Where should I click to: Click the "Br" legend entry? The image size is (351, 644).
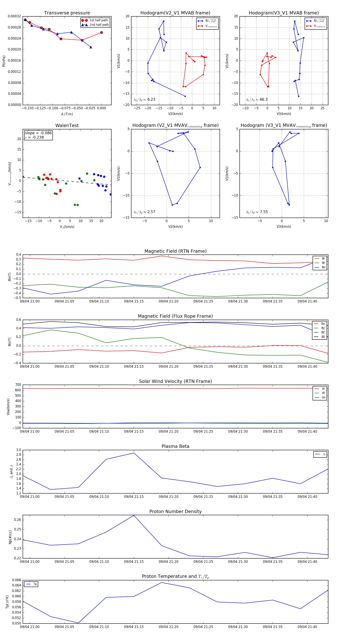320,259
